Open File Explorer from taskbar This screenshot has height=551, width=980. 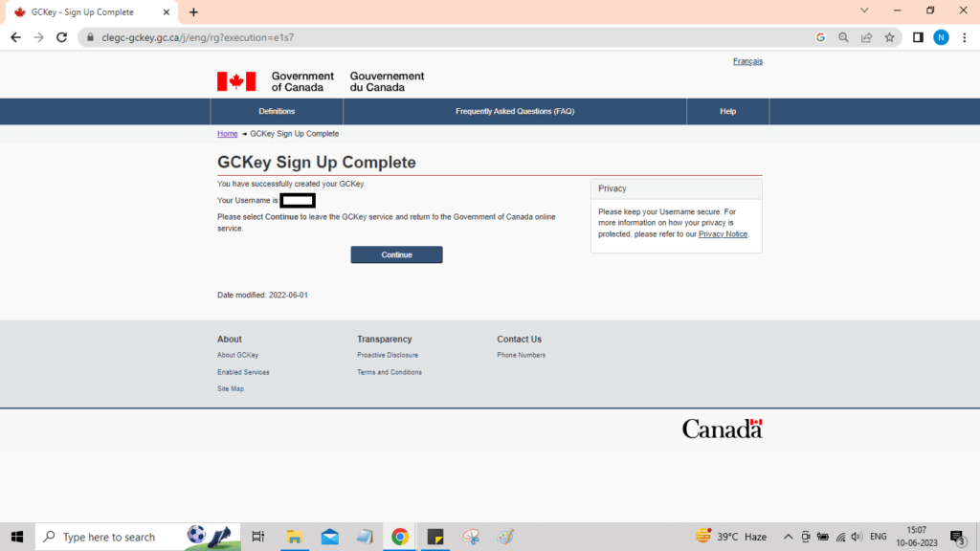(x=295, y=537)
